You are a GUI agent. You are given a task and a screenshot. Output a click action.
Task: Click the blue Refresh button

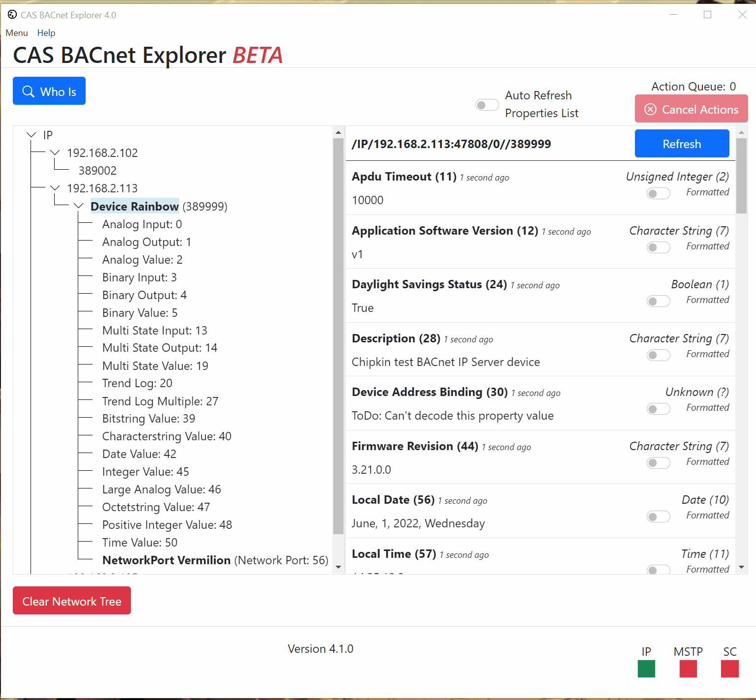tap(682, 144)
